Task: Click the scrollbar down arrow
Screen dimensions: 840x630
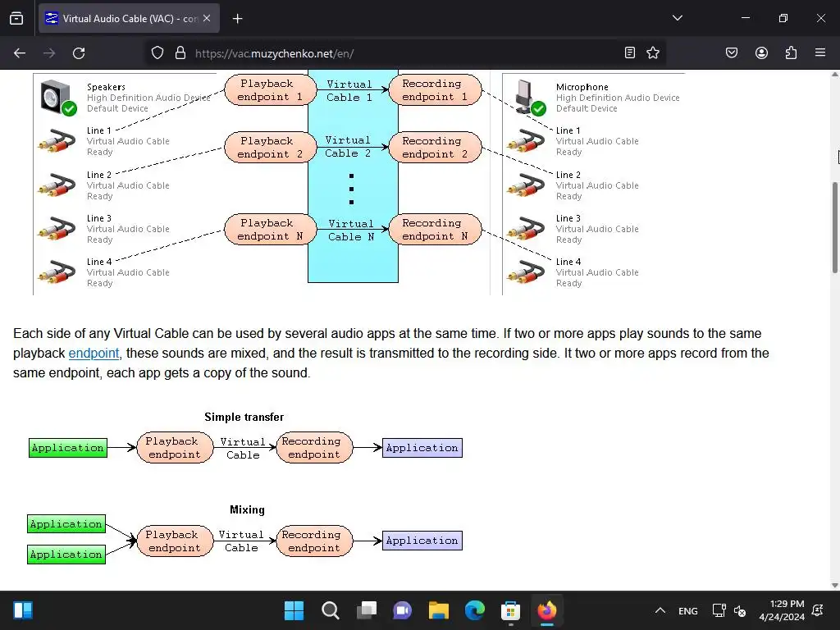Action: [x=834, y=585]
